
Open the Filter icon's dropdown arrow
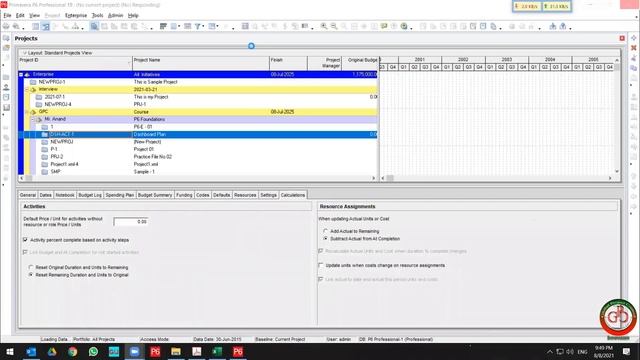click(x=203, y=27)
